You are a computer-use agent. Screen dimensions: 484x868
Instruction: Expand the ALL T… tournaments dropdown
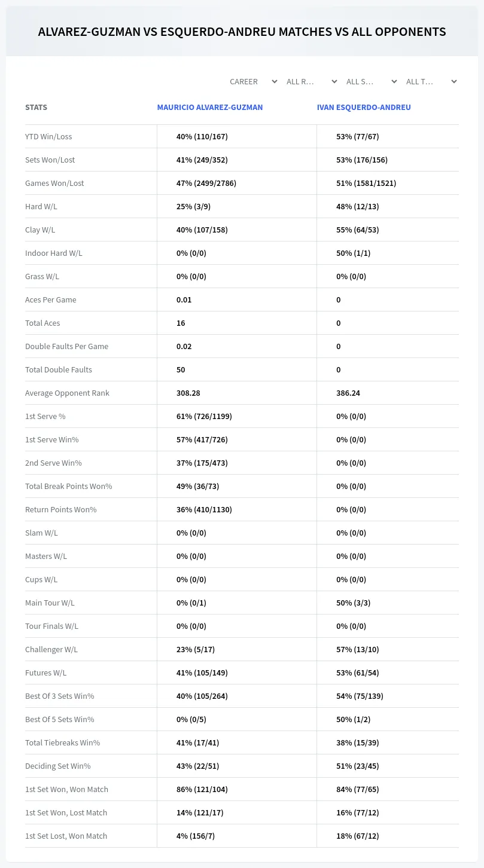point(431,81)
